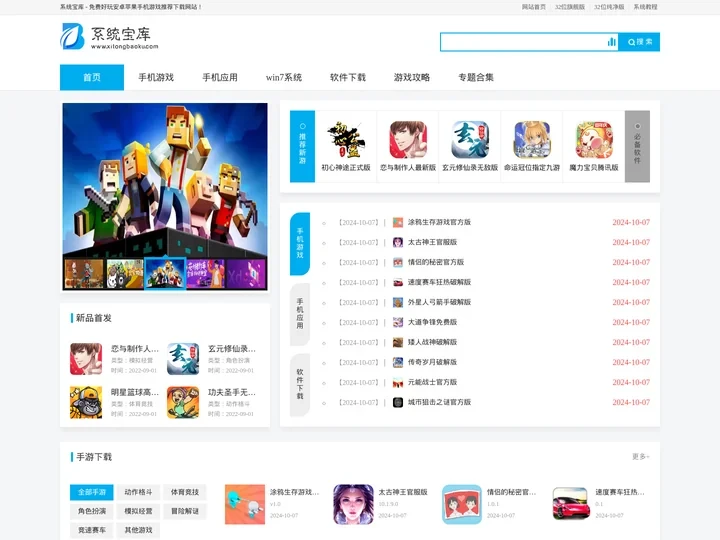Select 角色扮演 category filter

coord(91,511)
